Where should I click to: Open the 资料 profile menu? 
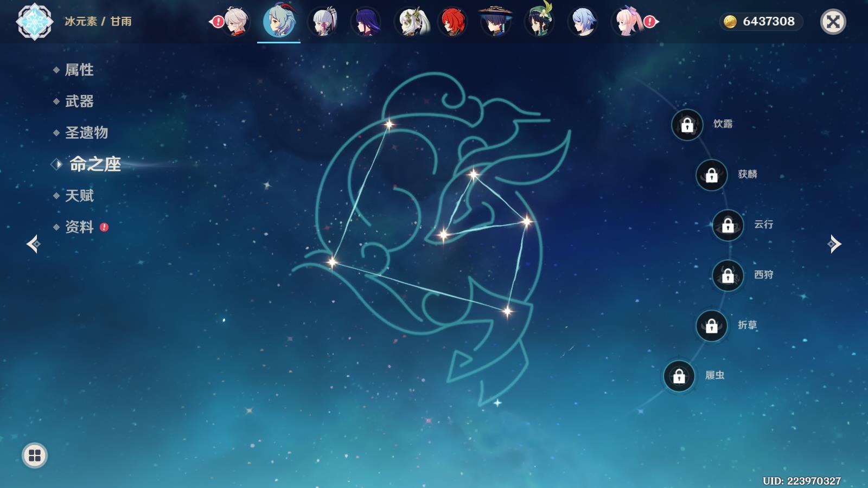coord(79,227)
